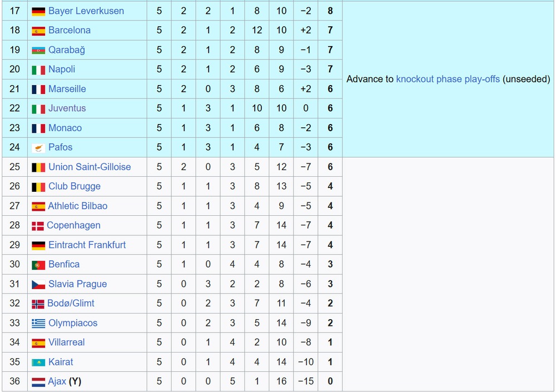
Task: Visit the Union Saint-Gilloise link
Action: [90, 167]
